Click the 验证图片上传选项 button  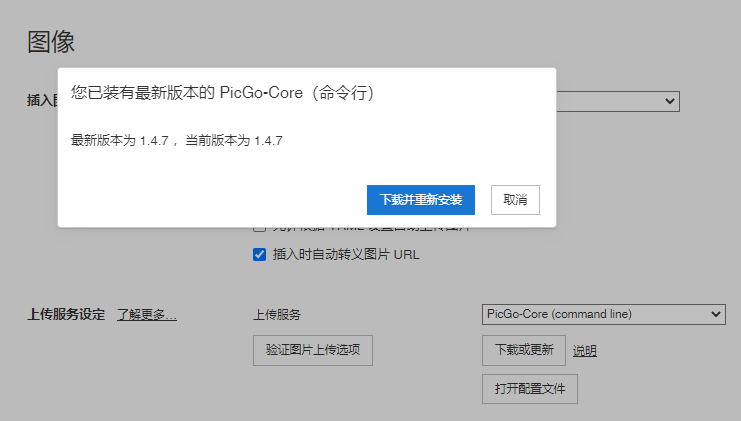click(x=313, y=350)
